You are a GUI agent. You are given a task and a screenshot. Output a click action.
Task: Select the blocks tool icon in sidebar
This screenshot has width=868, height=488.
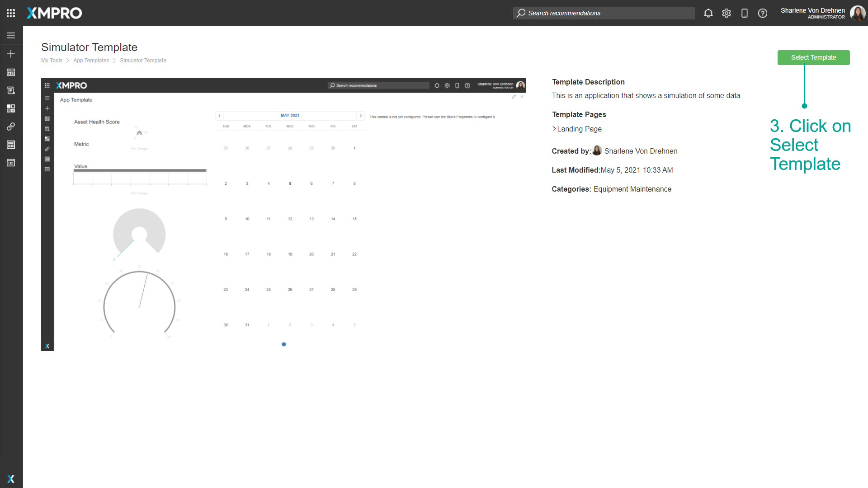(11, 108)
